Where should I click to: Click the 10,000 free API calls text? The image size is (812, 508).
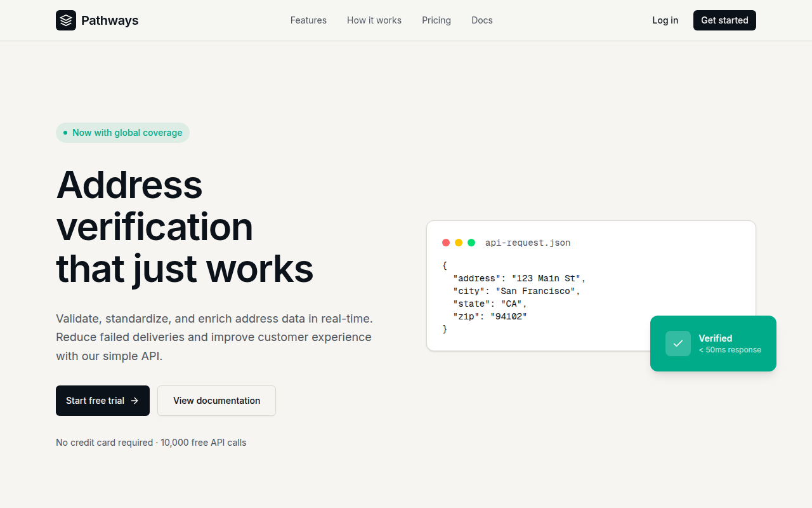(x=203, y=443)
